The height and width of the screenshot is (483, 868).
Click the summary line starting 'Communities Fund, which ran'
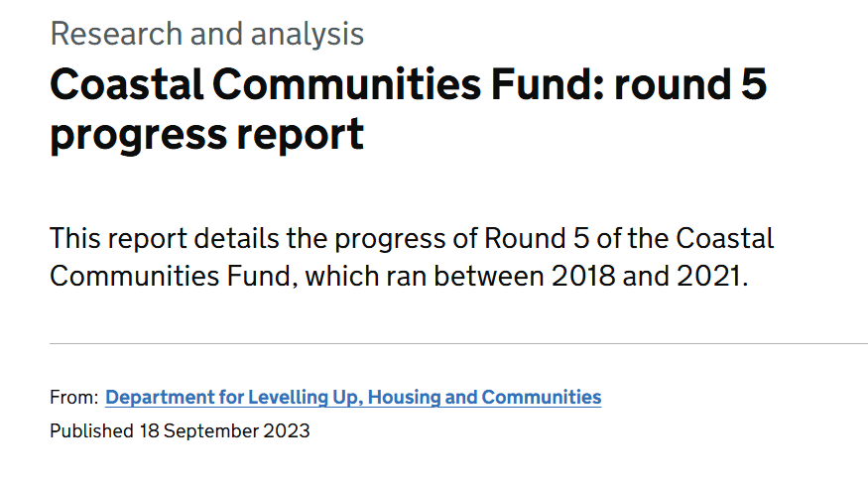coord(399,276)
